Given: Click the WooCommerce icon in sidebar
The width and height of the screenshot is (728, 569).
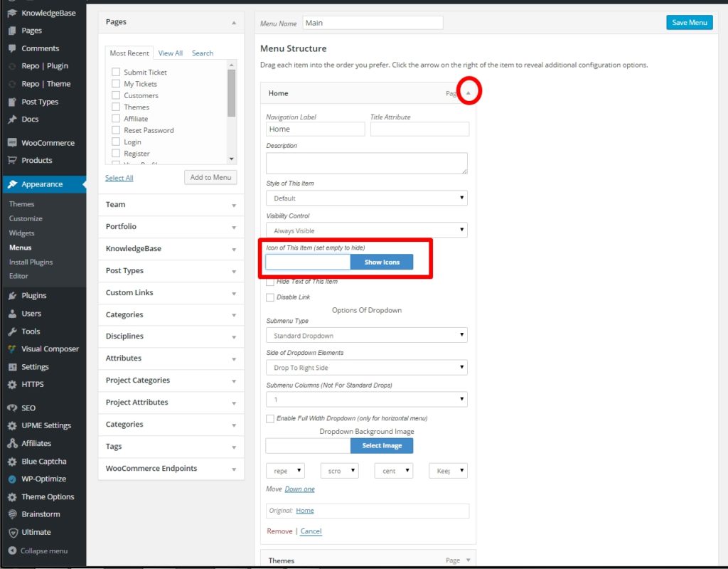Looking at the screenshot, I should click(x=12, y=143).
